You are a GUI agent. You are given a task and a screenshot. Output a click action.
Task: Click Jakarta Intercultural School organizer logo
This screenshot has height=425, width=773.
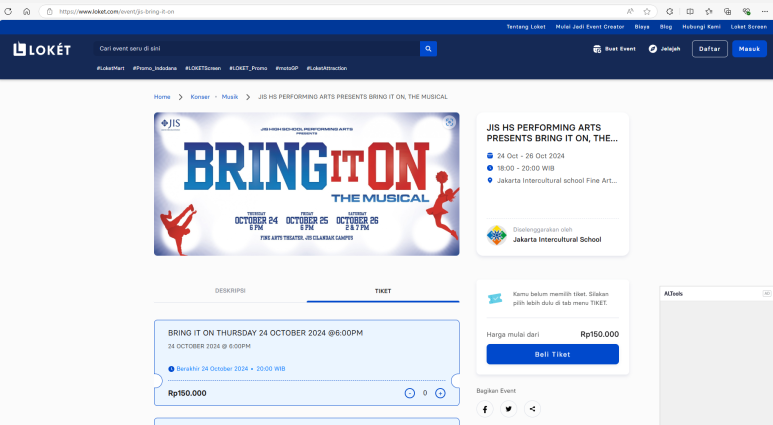point(496,235)
